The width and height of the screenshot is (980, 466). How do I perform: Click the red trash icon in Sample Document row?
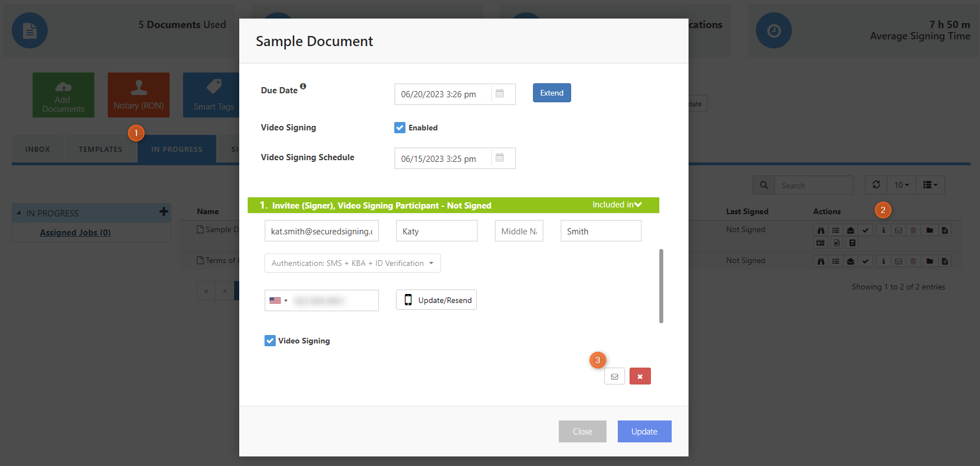click(913, 230)
